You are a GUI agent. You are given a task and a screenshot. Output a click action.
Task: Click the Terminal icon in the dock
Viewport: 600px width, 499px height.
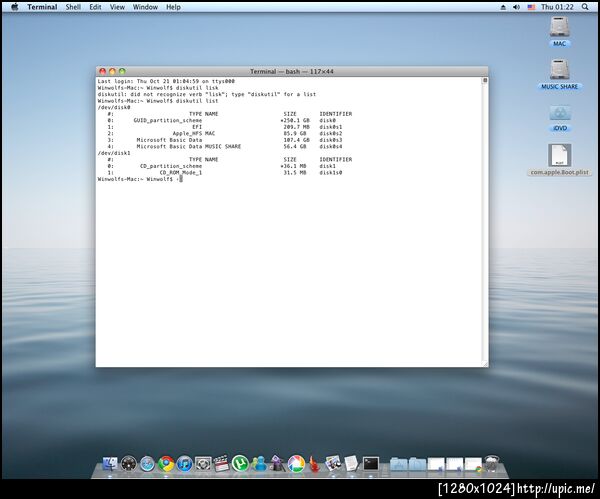click(x=371, y=464)
